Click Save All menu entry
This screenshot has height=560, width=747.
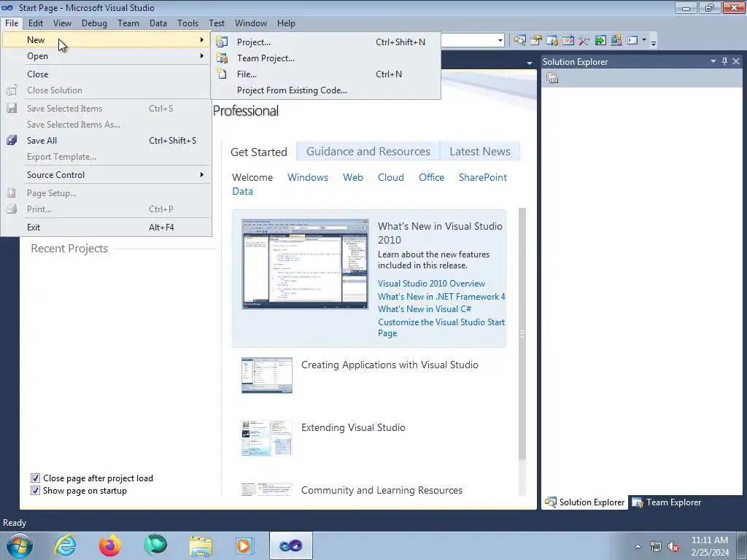tap(107, 141)
